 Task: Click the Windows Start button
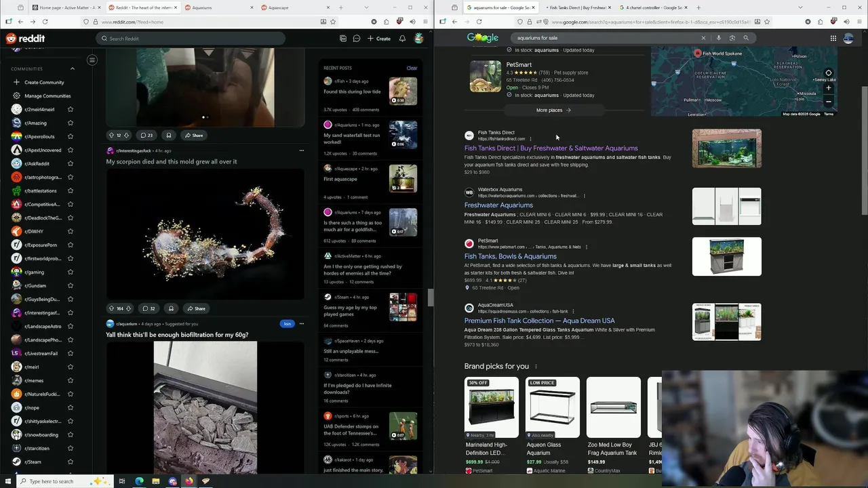pos(7,481)
